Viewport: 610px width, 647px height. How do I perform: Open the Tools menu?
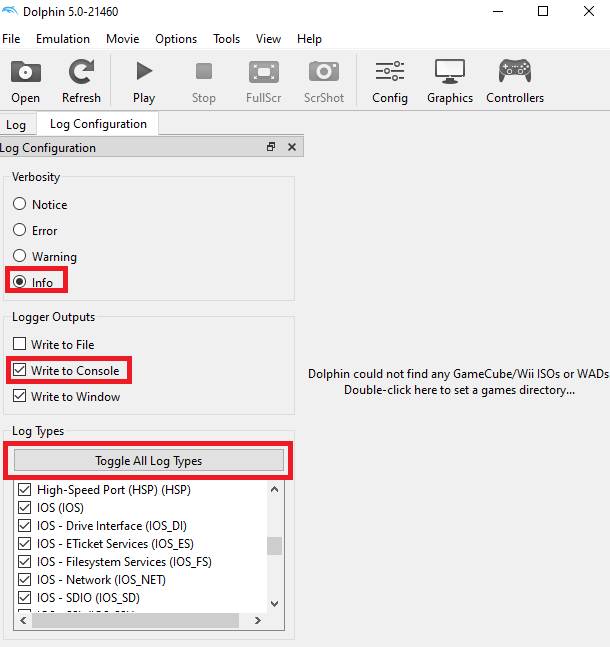[x=227, y=39]
